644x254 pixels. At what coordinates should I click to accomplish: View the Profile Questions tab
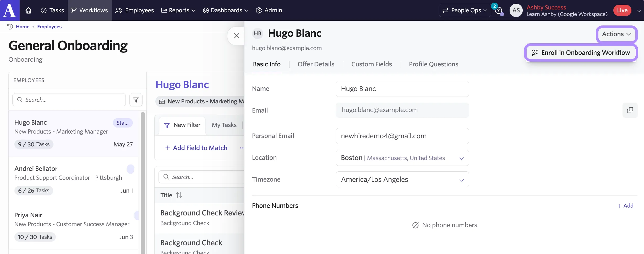434,64
